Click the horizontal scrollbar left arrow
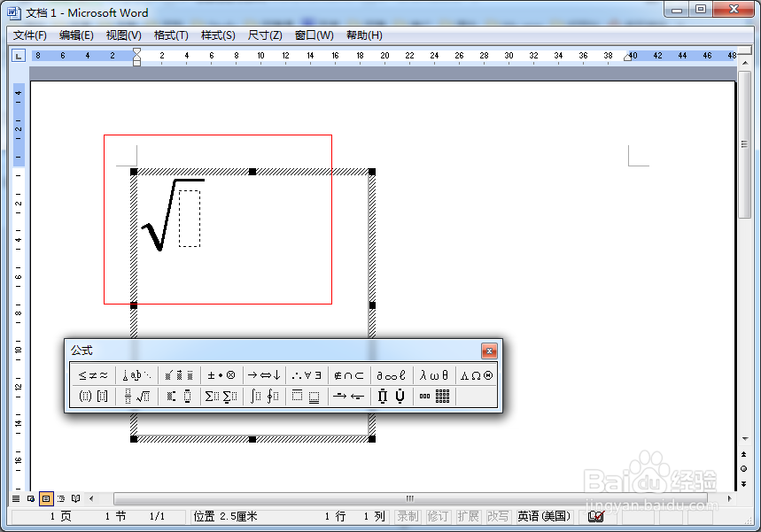This screenshot has height=532, width=761. click(91, 498)
